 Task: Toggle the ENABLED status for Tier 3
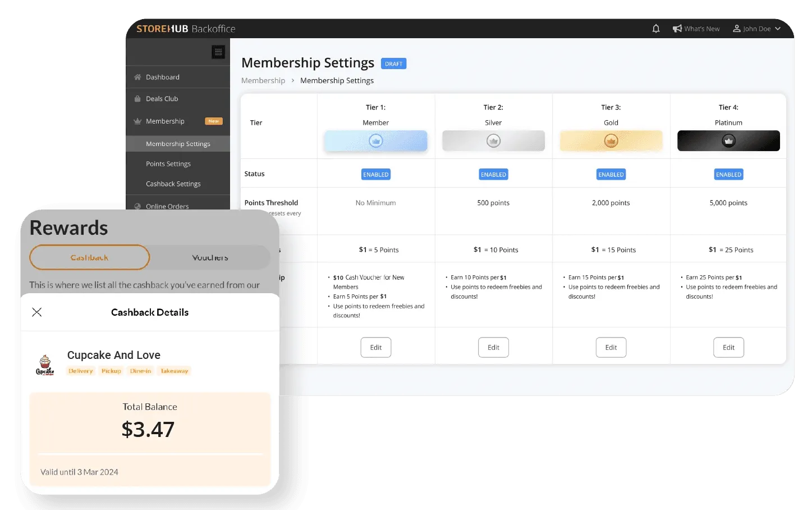click(x=611, y=175)
